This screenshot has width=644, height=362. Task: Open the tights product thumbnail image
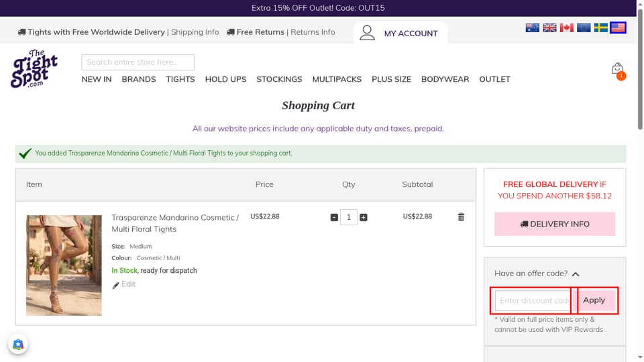(x=64, y=265)
